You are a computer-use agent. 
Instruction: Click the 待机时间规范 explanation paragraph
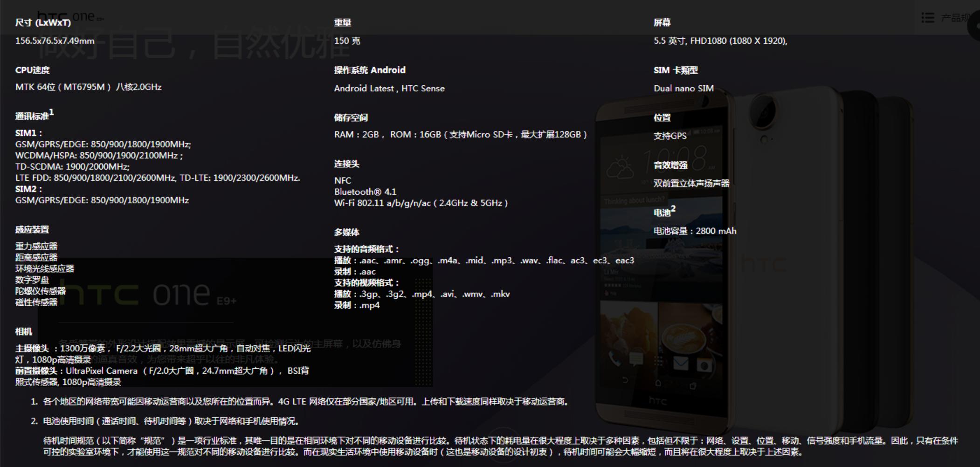500,446
